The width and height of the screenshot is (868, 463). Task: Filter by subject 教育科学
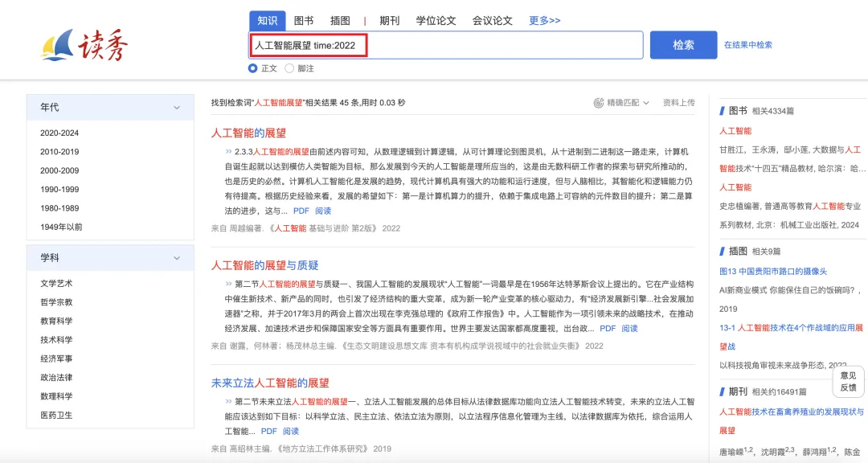pos(56,322)
